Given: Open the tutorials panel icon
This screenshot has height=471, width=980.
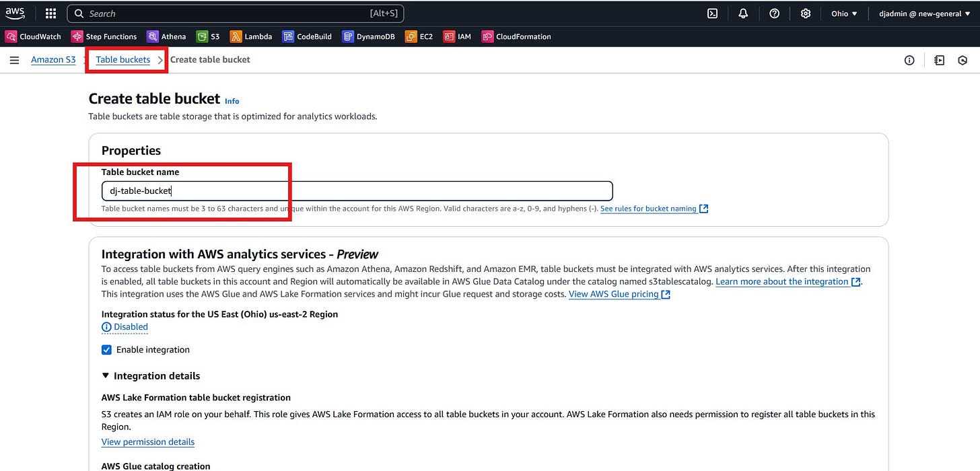Looking at the screenshot, I should coord(940,61).
